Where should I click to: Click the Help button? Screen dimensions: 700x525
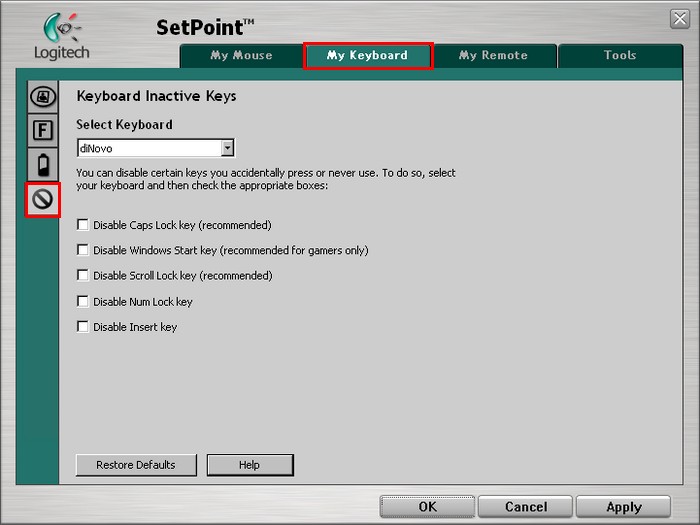coord(249,465)
